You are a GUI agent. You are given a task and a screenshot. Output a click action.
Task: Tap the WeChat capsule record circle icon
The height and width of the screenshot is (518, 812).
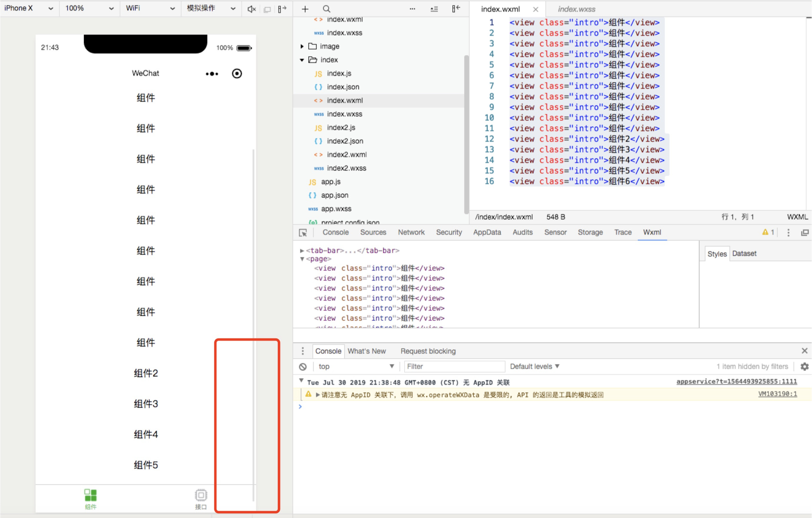coord(237,74)
